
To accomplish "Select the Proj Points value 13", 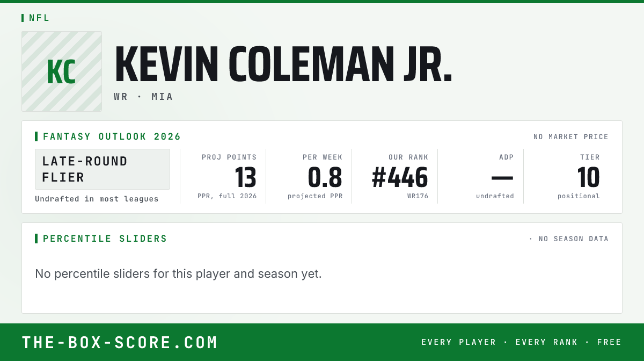I will tap(246, 178).
